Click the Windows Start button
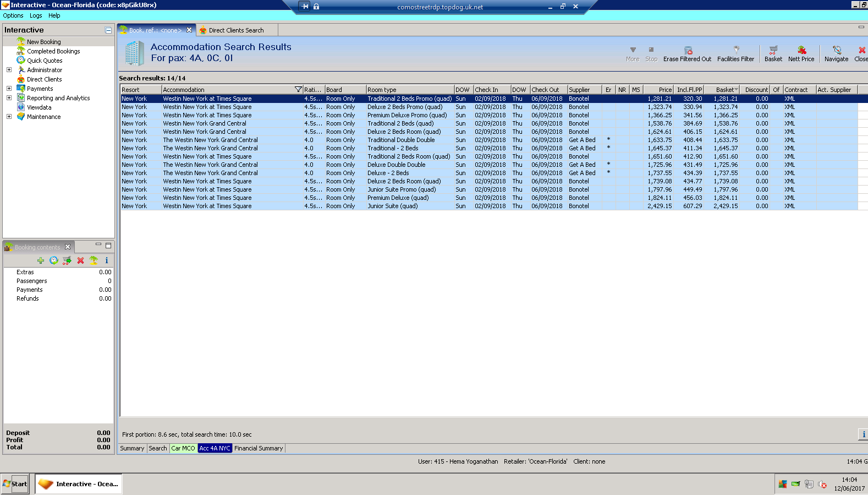This screenshot has width=868, height=495. click(x=15, y=484)
